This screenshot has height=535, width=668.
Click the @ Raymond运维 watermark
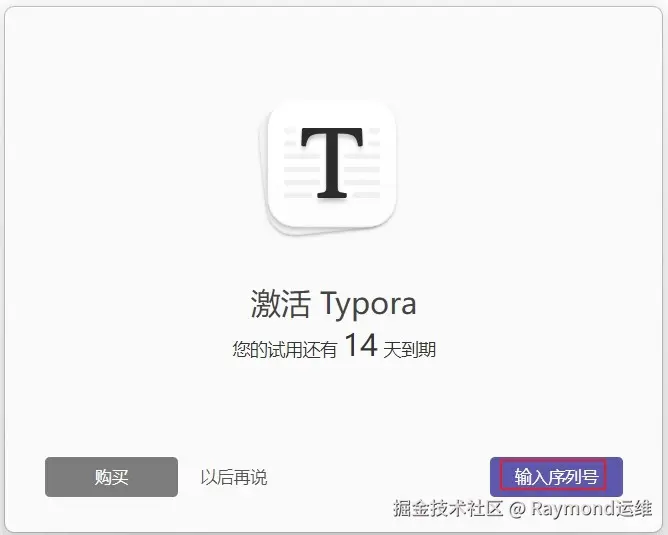[x=580, y=509]
